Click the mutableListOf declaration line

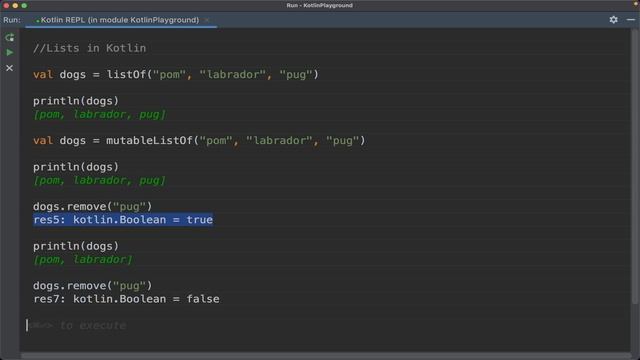point(199,141)
